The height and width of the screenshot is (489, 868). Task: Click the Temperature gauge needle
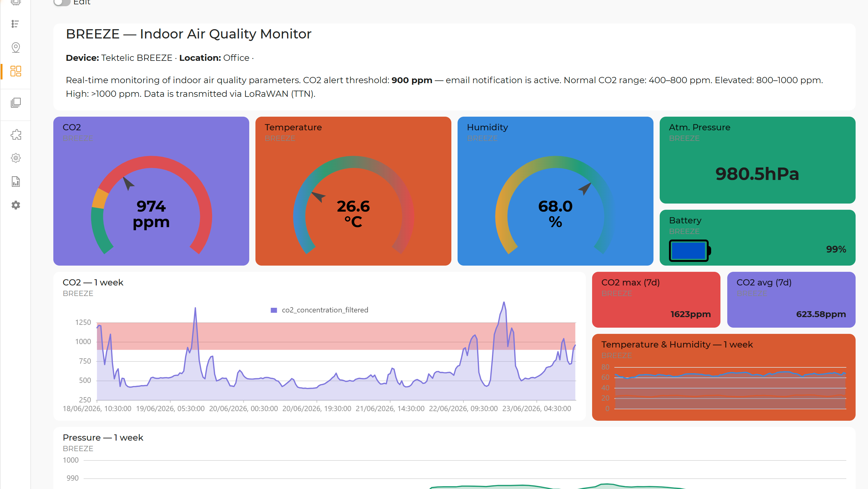pos(318,197)
